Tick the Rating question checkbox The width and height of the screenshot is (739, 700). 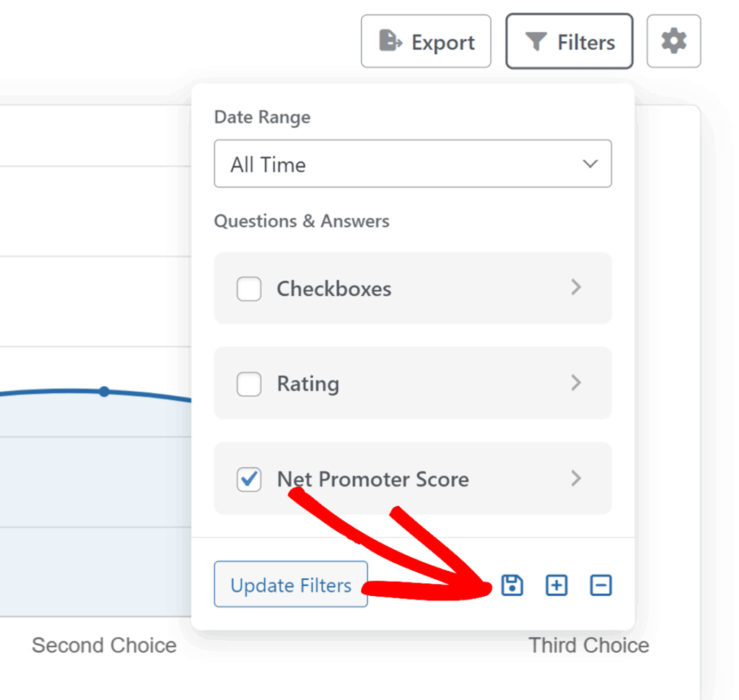[x=249, y=385]
